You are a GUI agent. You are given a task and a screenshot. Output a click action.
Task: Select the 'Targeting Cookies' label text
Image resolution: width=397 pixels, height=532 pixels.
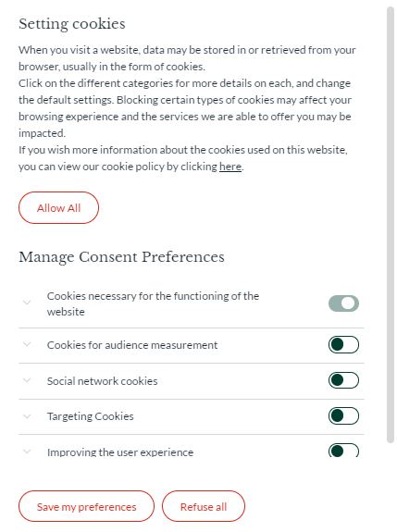point(91,416)
